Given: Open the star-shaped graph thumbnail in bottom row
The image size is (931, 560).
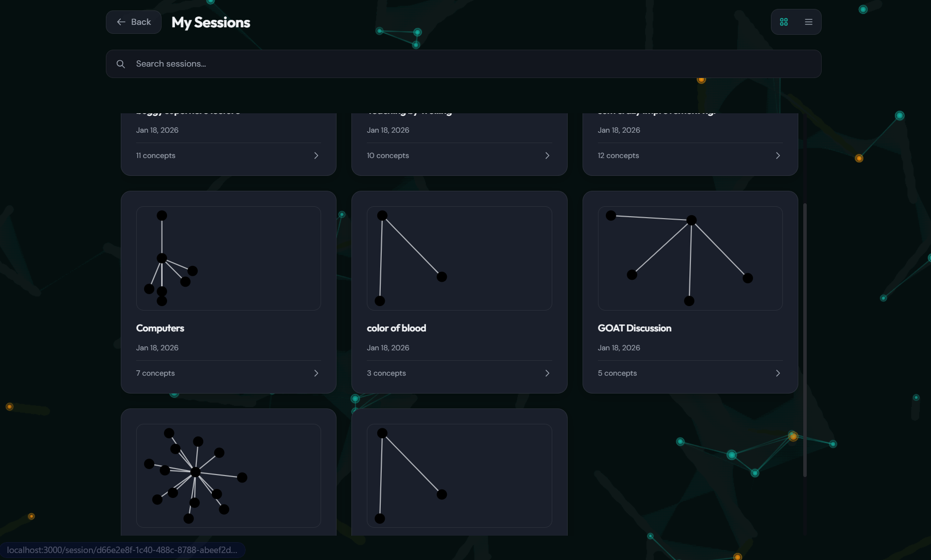Looking at the screenshot, I should [229, 476].
